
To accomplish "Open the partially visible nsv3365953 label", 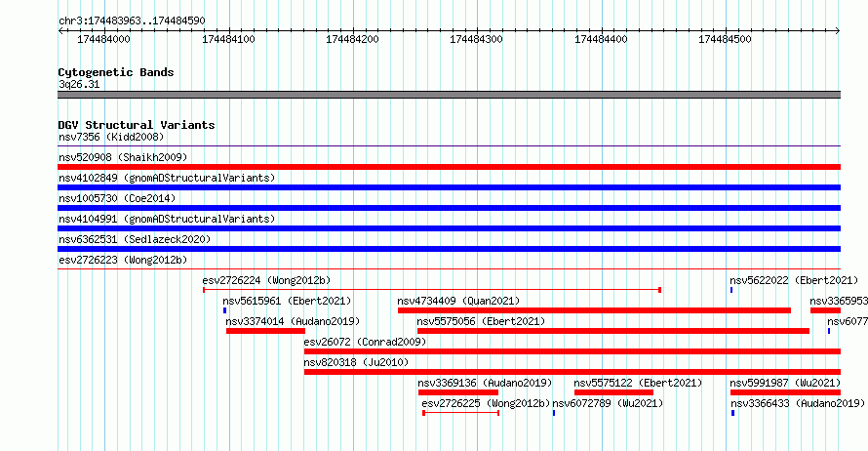I will (839, 301).
